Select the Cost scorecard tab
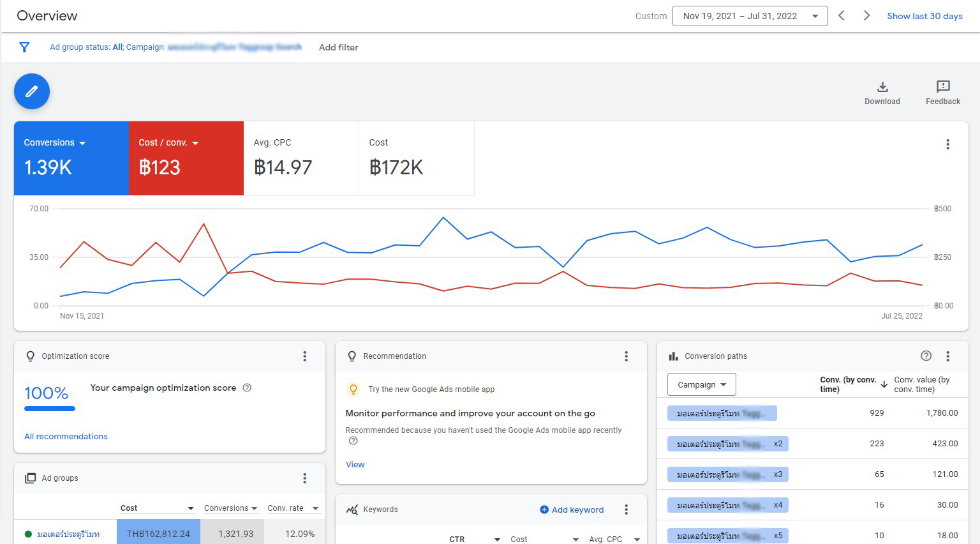Image resolution: width=980 pixels, height=544 pixels. pos(417,158)
